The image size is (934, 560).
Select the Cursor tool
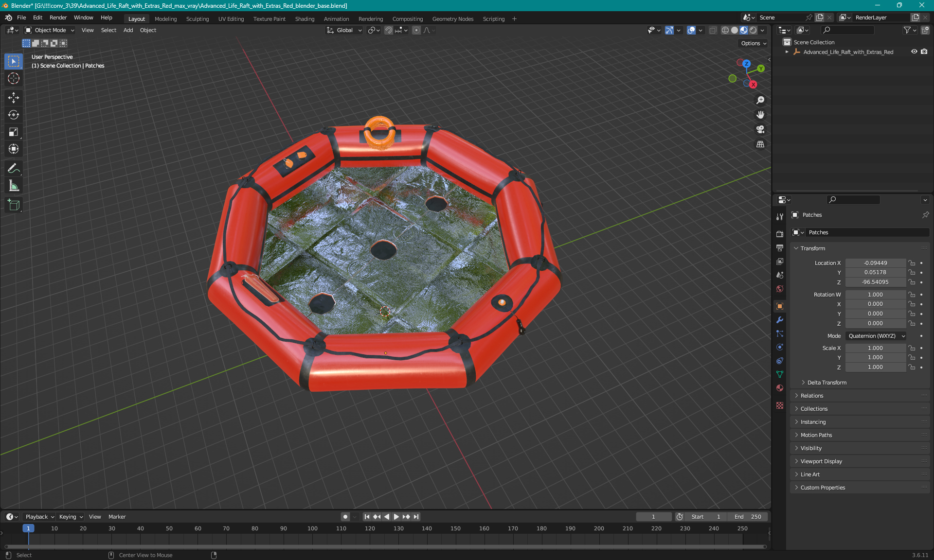pyautogui.click(x=14, y=78)
